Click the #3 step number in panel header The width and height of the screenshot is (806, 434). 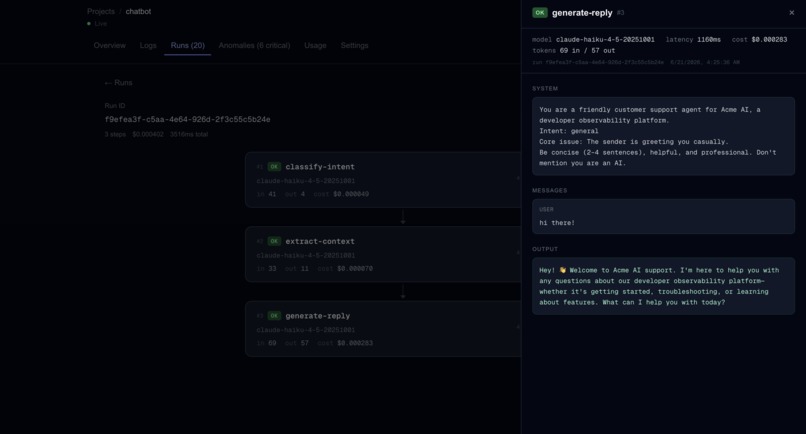pos(620,13)
